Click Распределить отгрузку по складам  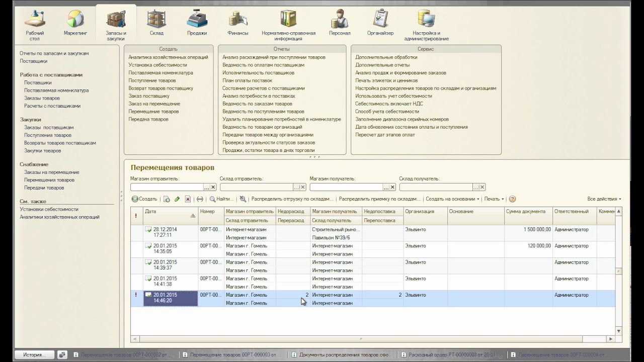pyautogui.click(x=292, y=199)
